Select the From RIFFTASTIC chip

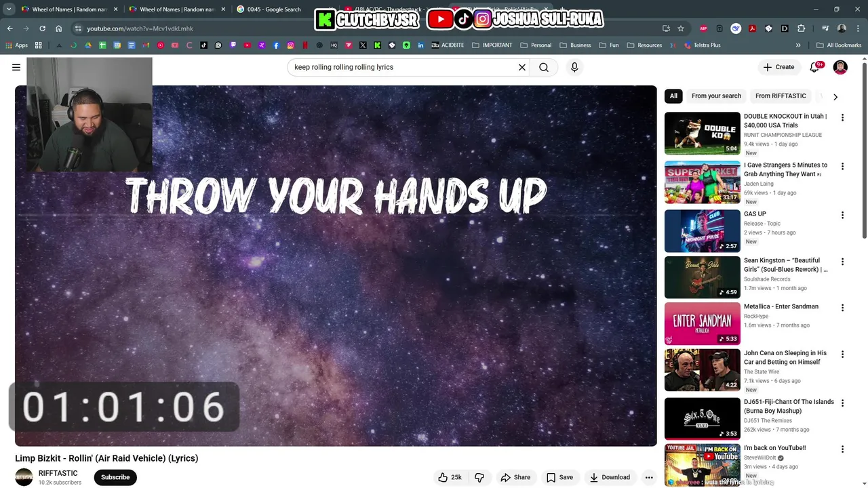click(x=781, y=96)
